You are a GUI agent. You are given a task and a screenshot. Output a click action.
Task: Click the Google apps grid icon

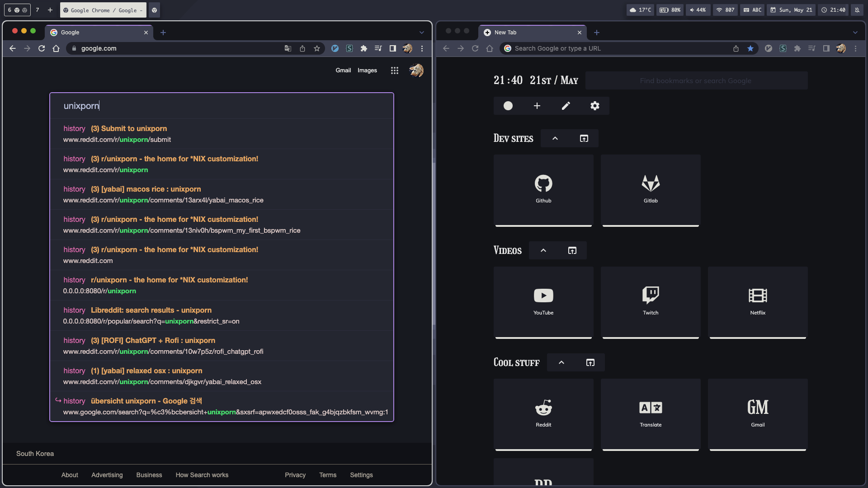394,70
